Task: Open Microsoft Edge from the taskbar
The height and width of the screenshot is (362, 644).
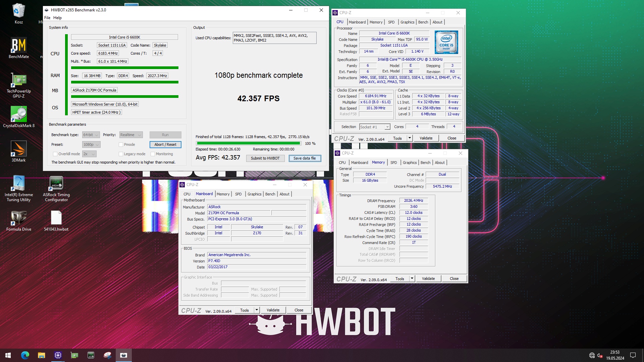Action: pyautogui.click(x=25, y=355)
